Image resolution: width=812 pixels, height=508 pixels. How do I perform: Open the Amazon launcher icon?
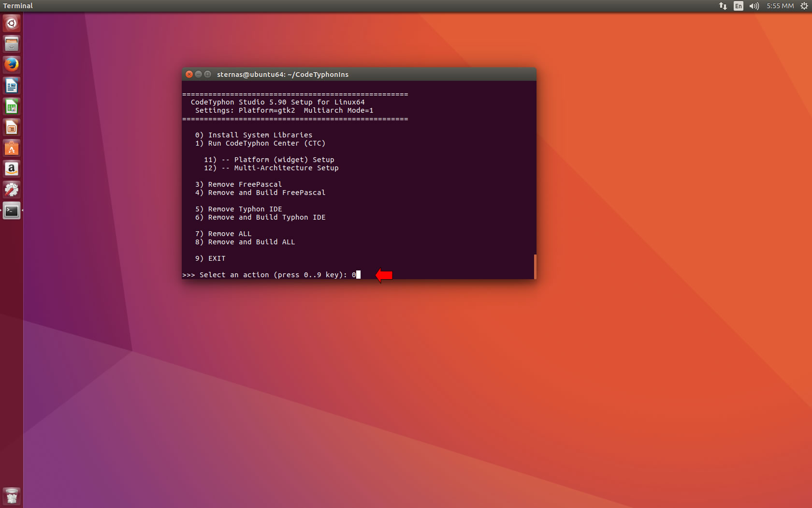(12, 169)
